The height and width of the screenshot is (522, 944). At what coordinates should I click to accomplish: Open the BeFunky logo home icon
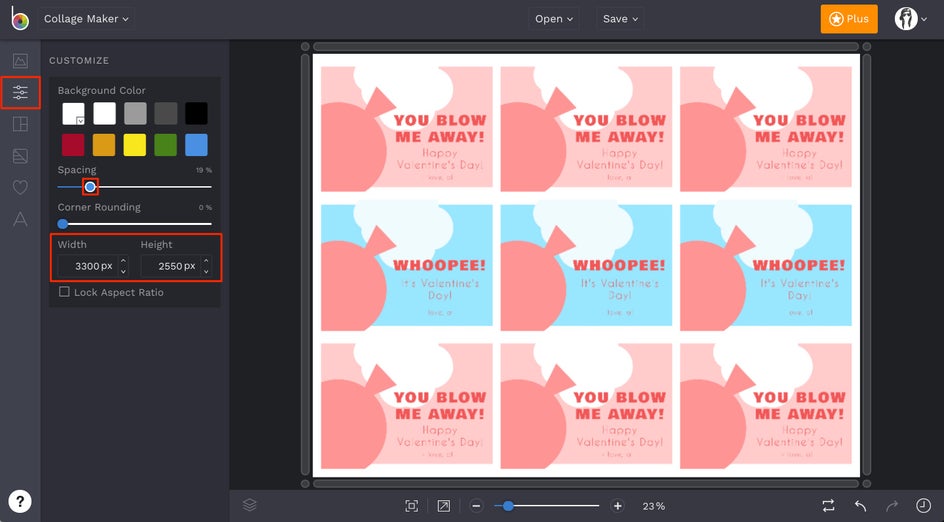tap(19, 19)
